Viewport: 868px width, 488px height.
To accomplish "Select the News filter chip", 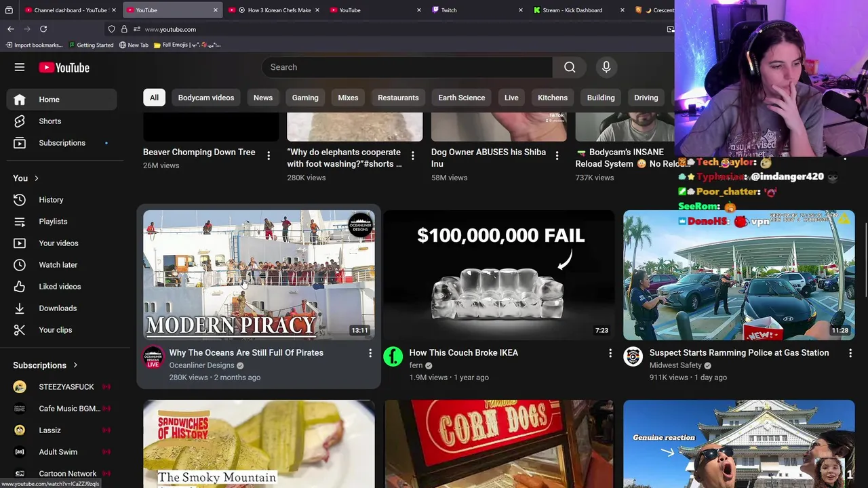I will (263, 98).
